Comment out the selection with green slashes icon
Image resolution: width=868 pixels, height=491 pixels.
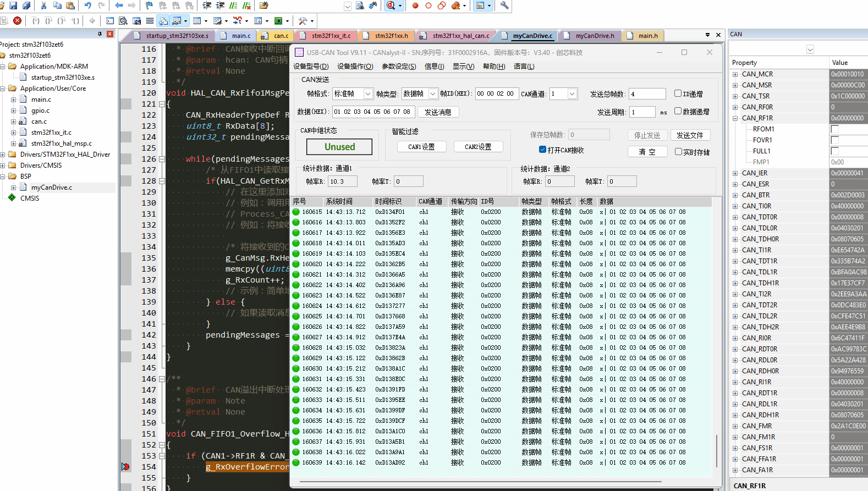point(233,5)
